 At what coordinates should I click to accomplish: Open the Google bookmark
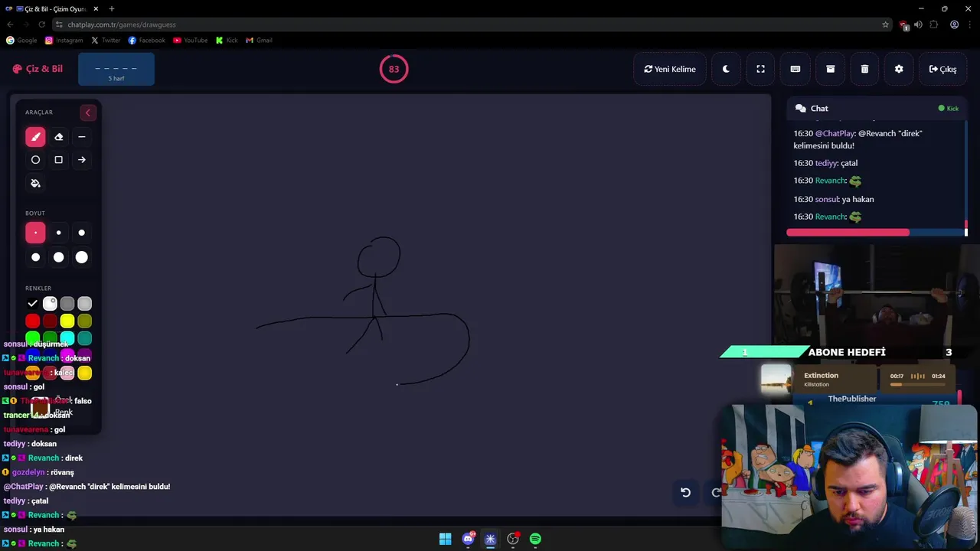[x=21, y=40]
